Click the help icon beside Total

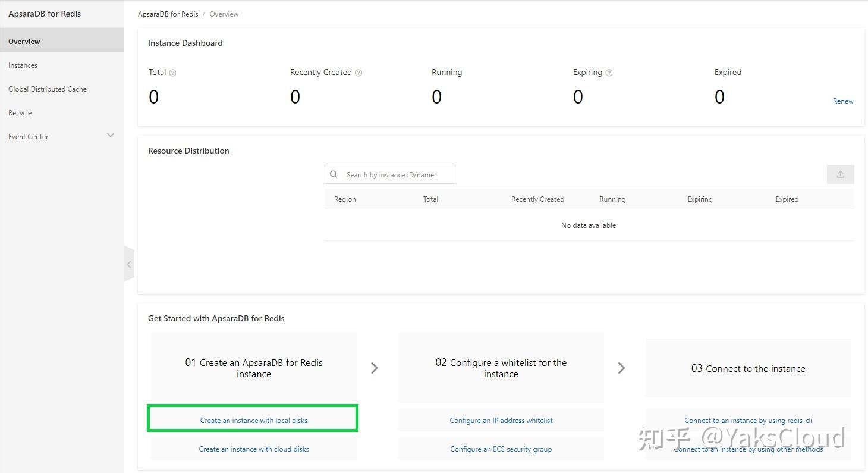point(173,73)
